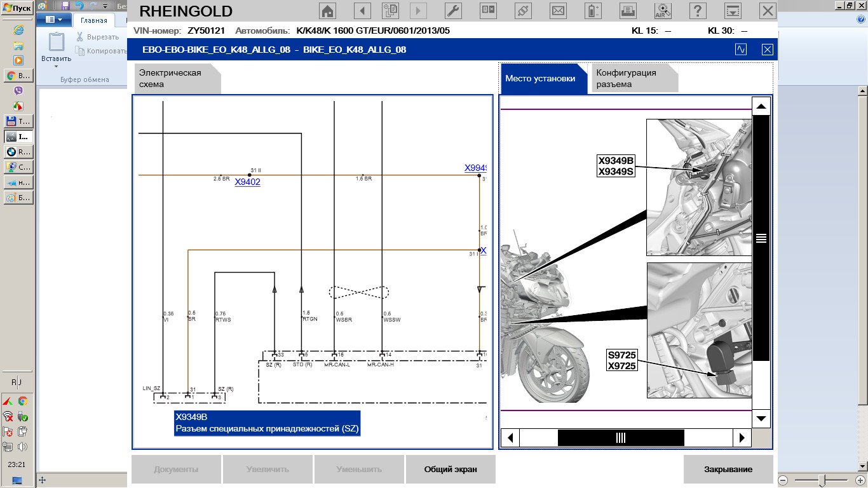The image size is (868, 488).
Task: Click the connector plug icon in toolbar
Action: 524,11
